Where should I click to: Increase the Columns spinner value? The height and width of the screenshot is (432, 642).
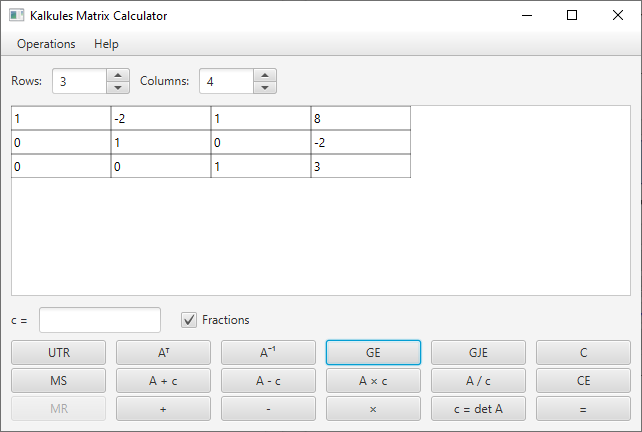click(x=265, y=75)
